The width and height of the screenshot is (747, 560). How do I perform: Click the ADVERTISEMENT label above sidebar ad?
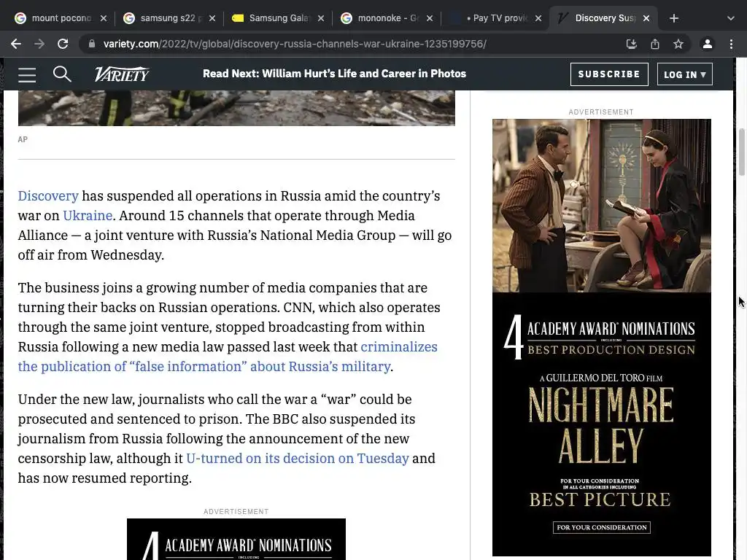[601, 112]
